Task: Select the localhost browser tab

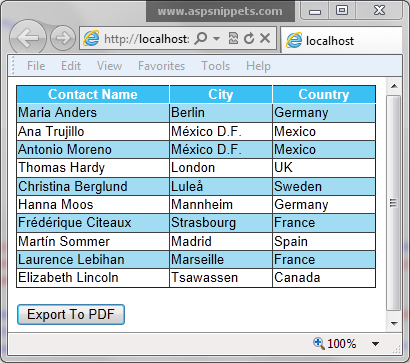Action: (341, 41)
